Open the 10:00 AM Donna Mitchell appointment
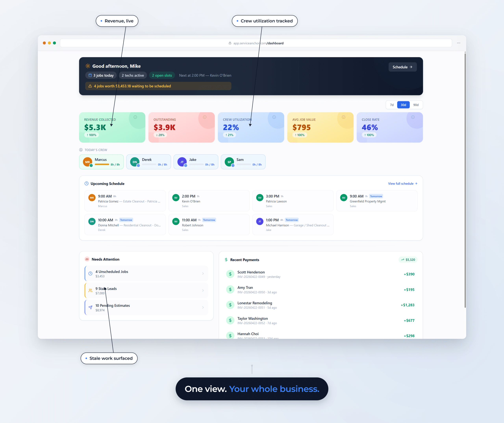 coord(125,224)
